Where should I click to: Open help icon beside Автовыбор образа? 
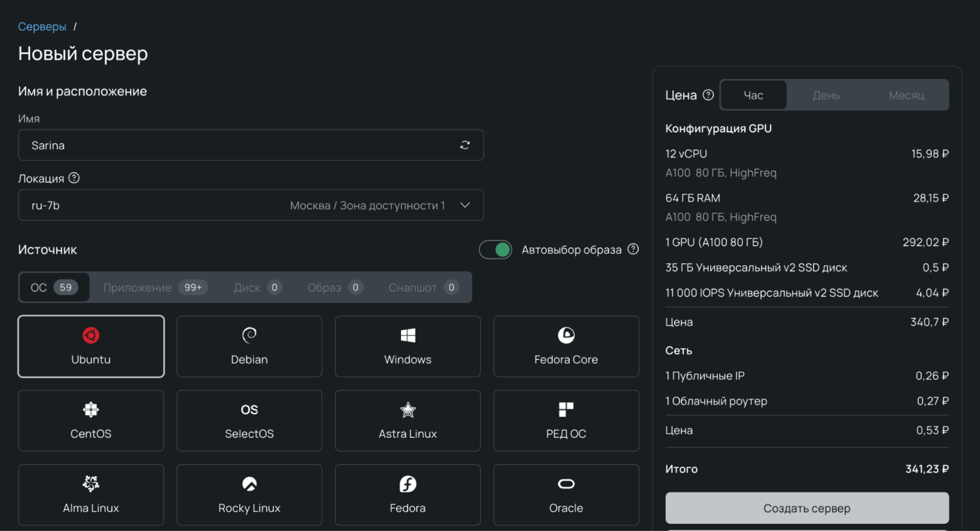633,249
